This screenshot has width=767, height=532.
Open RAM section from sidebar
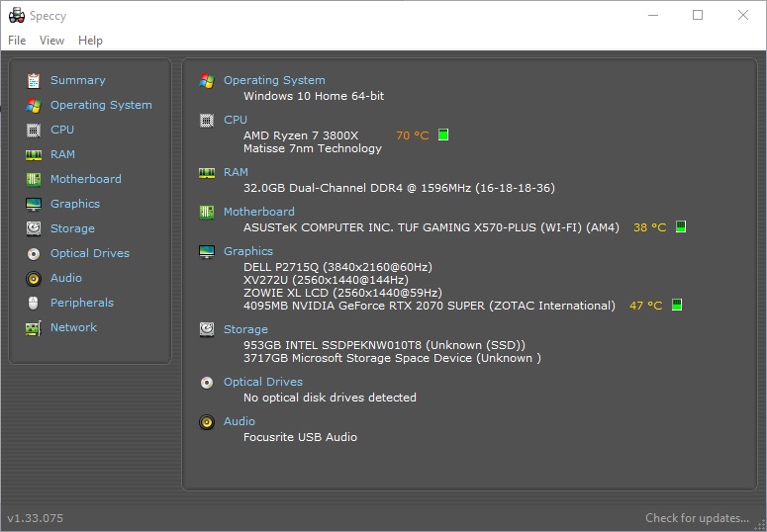(62, 154)
